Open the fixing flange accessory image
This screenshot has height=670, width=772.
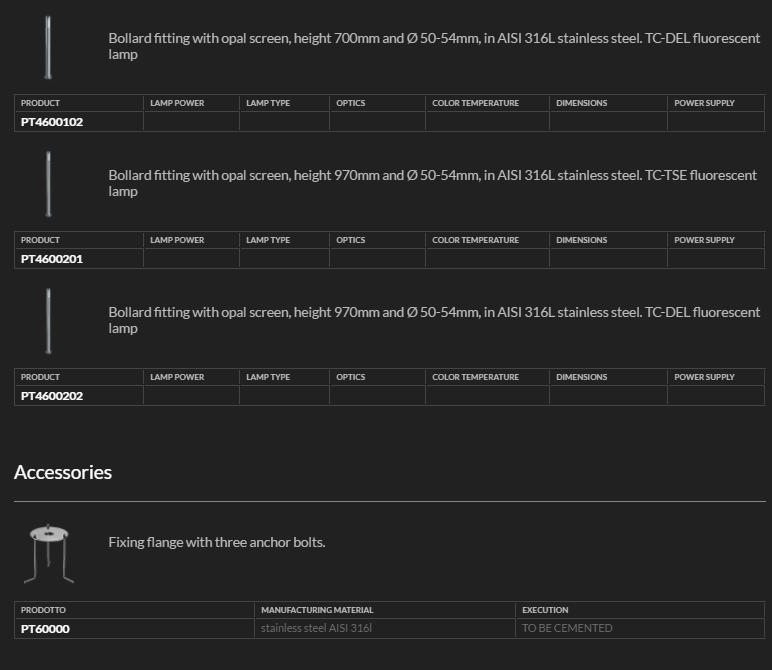pyautogui.click(x=48, y=553)
